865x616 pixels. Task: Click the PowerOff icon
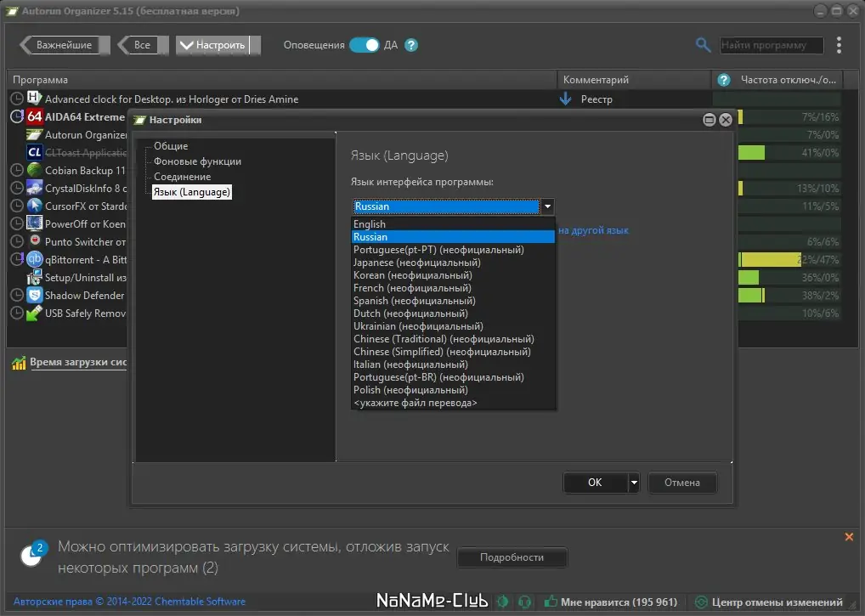[x=34, y=223]
